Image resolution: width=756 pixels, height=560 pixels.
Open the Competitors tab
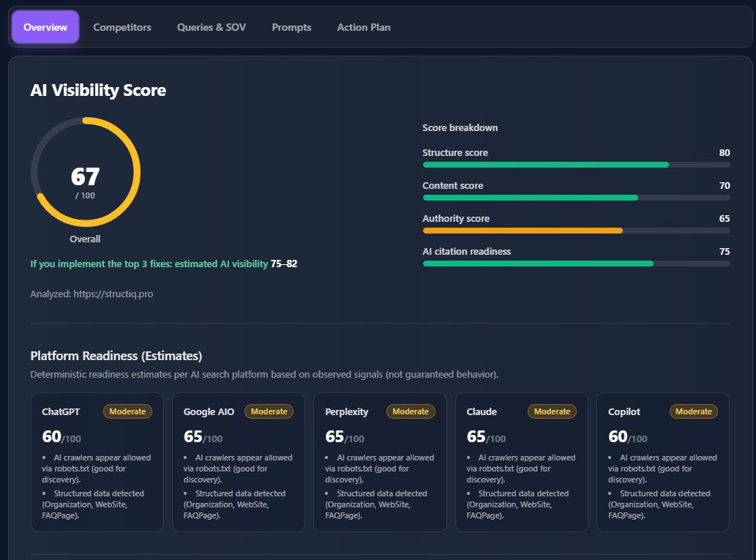pos(122,28)
